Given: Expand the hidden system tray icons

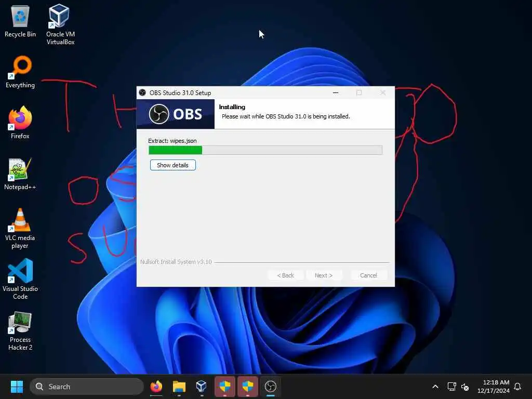Looking at the screenshot, I should point(435,387).
